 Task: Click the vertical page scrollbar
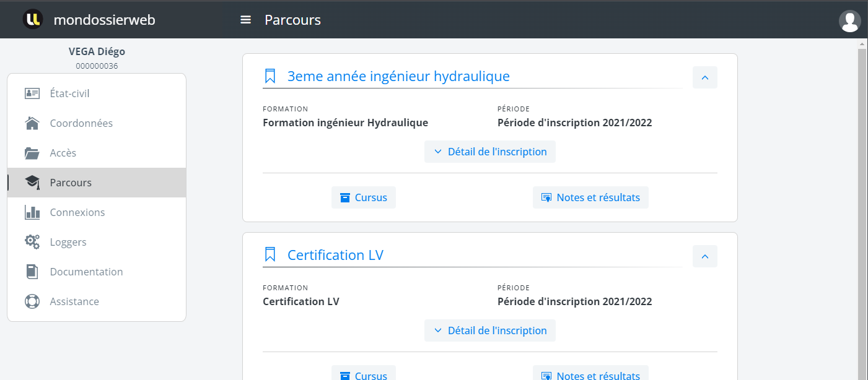click(862, 204)
